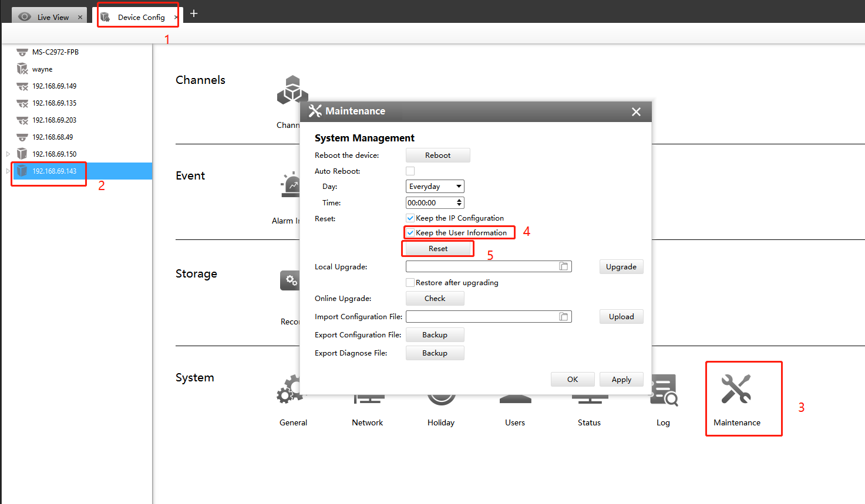Image resolution: width=865 pixels, height=504 pixels.
Task: Click Apply in Maintenance dialog
Action: click(x=621, y=380)
